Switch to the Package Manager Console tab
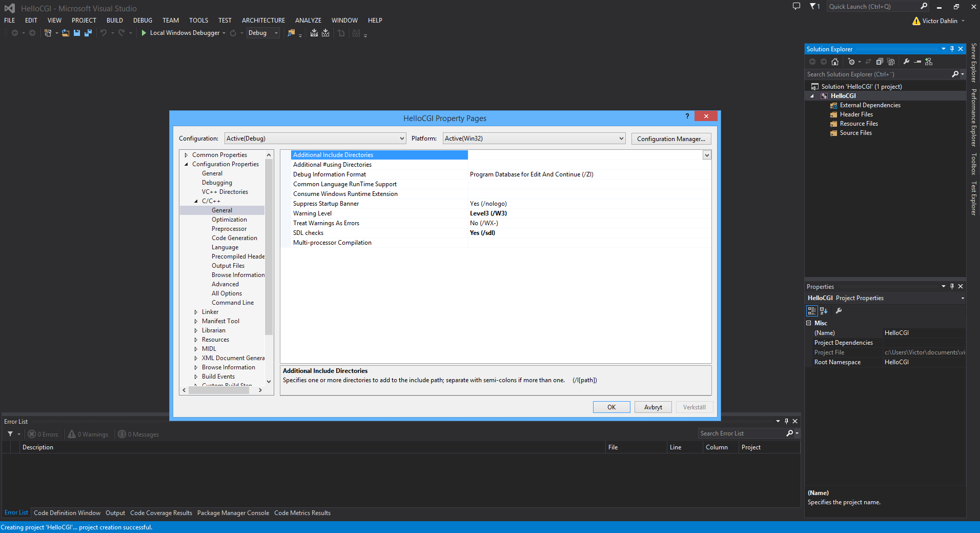 click(233, 513)
